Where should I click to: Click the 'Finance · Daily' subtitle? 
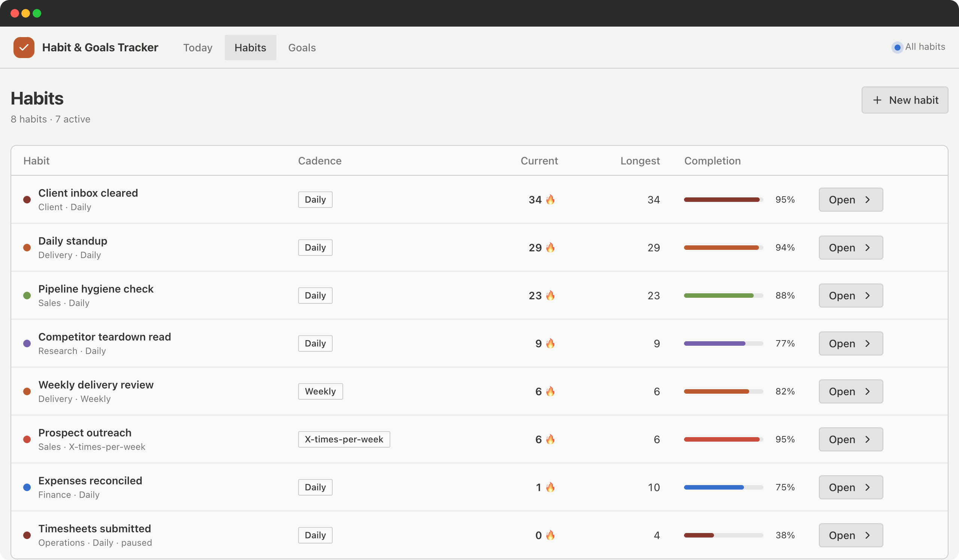pyautogui.click(x=69, y=494)
